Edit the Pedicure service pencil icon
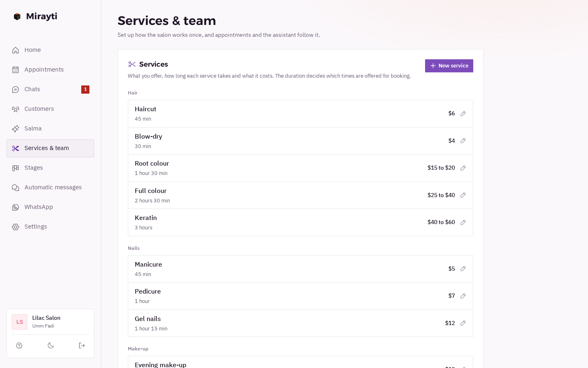Image resolution: width=588 pixels, height=368 pixels. 463,296
